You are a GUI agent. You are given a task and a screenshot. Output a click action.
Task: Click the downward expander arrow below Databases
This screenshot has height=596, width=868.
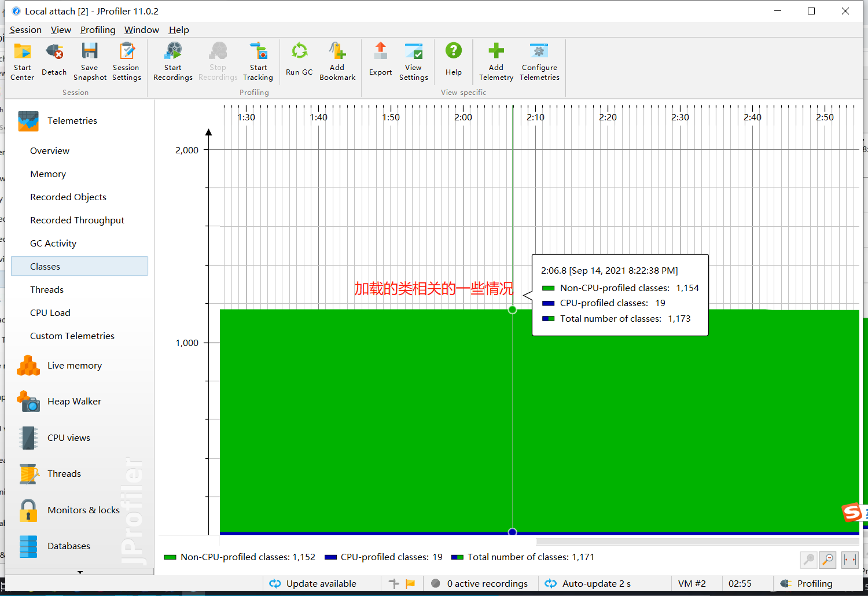click(79, 573)
